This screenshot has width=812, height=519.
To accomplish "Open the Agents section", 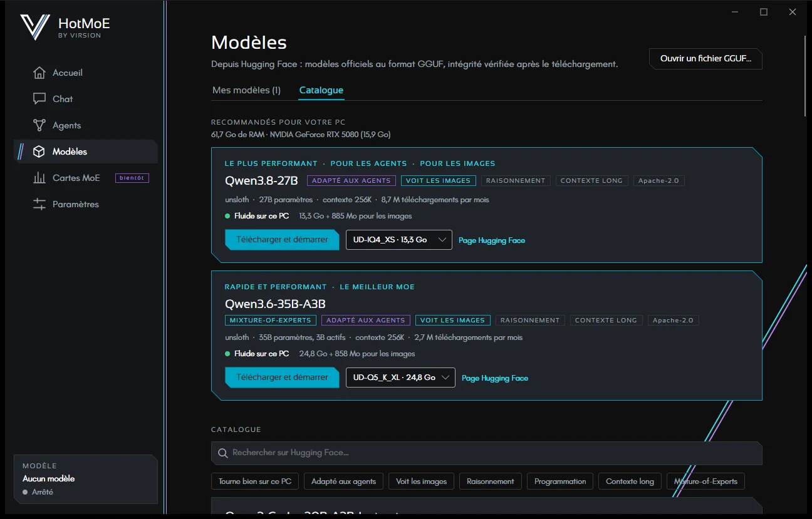I will [x=86, y=125].
